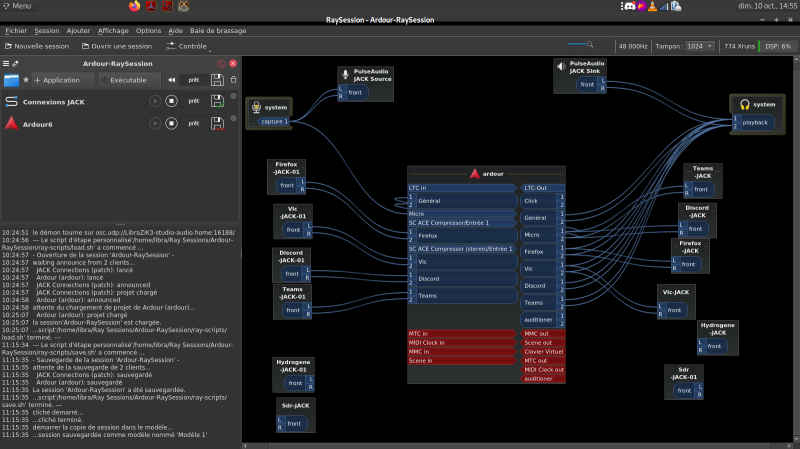Save the Ardour6 client
Image resolution: width=800 pixels, height=449 pixels.
tap(217, 124)
